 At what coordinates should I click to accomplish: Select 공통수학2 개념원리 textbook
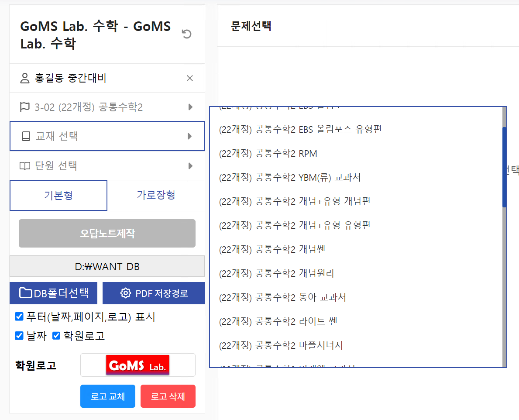click(x=356, y=273)
